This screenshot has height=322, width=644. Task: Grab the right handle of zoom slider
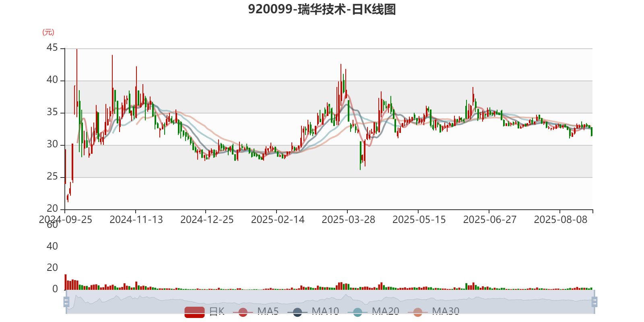pyautogui.click(x=594, y=301)
